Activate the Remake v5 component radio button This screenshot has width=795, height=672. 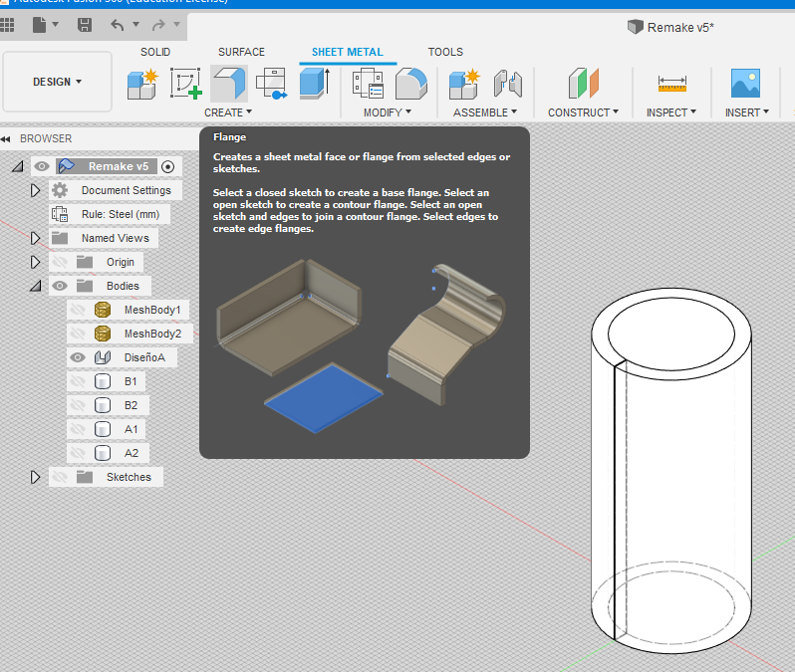[x=167, y=166]
